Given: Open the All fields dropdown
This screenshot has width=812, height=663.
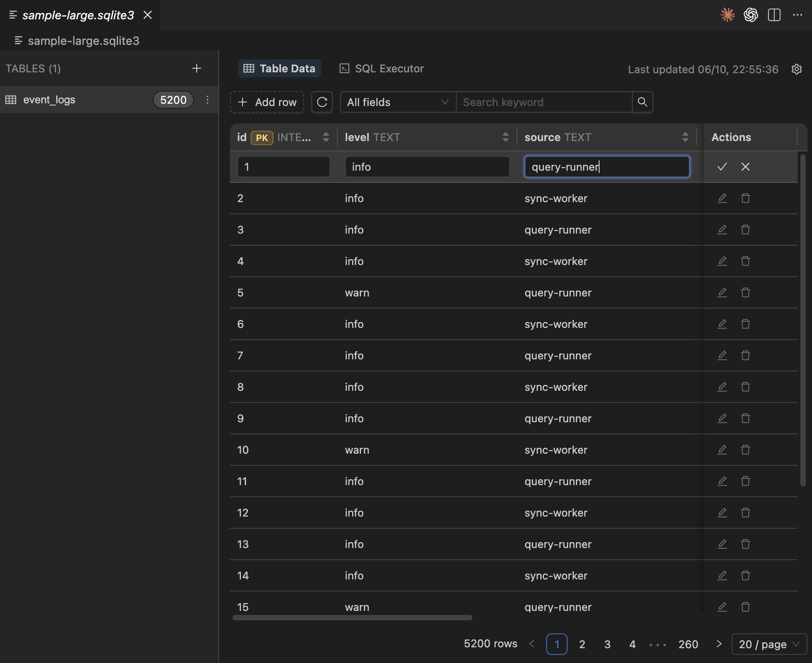Looking at the screenshot, I should click(x=398, y=102).
